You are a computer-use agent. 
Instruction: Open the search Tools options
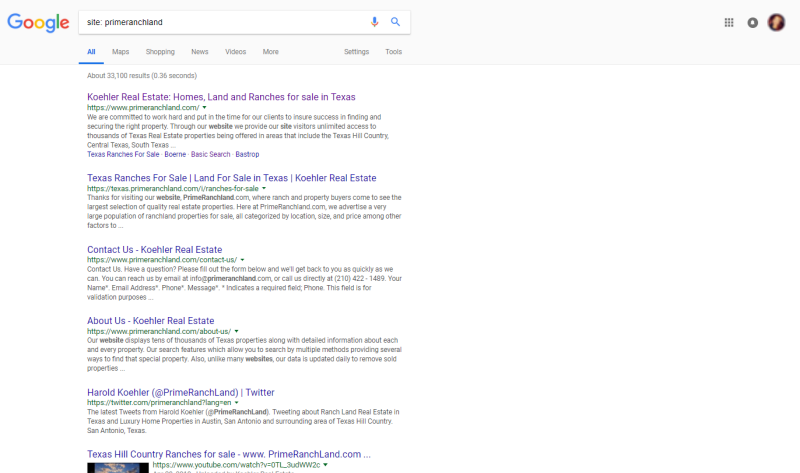click(393, 52)
